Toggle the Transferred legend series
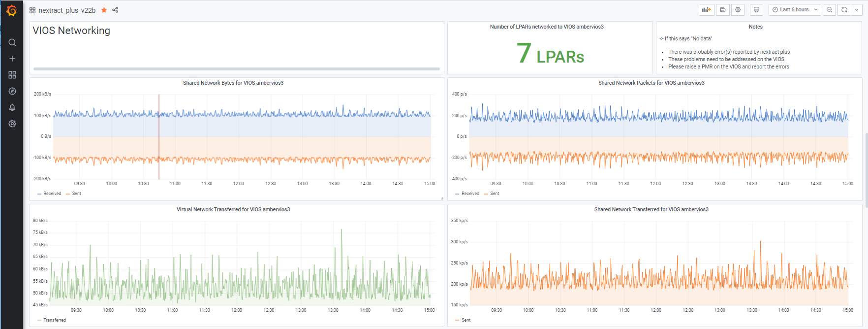The image size is (868, 329). [x=54, y=320]
